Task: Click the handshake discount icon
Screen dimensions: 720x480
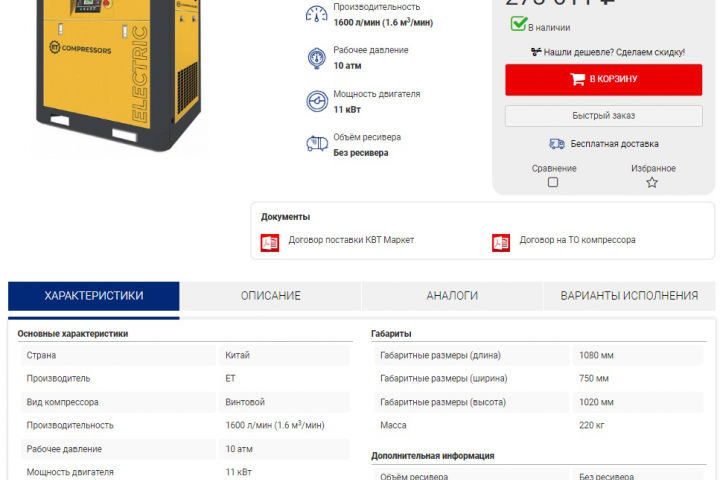Action: 536,52
